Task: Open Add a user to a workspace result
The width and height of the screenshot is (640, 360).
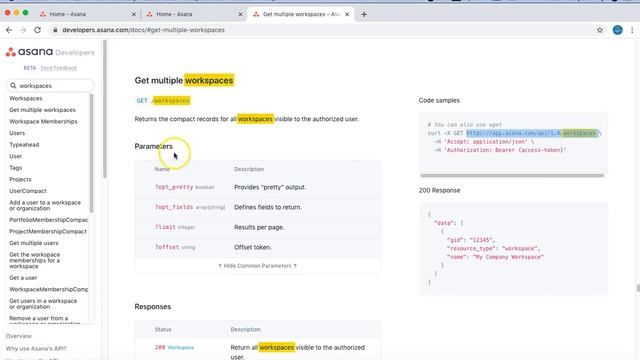Action: pyautogui.click(x=45, y=205)
